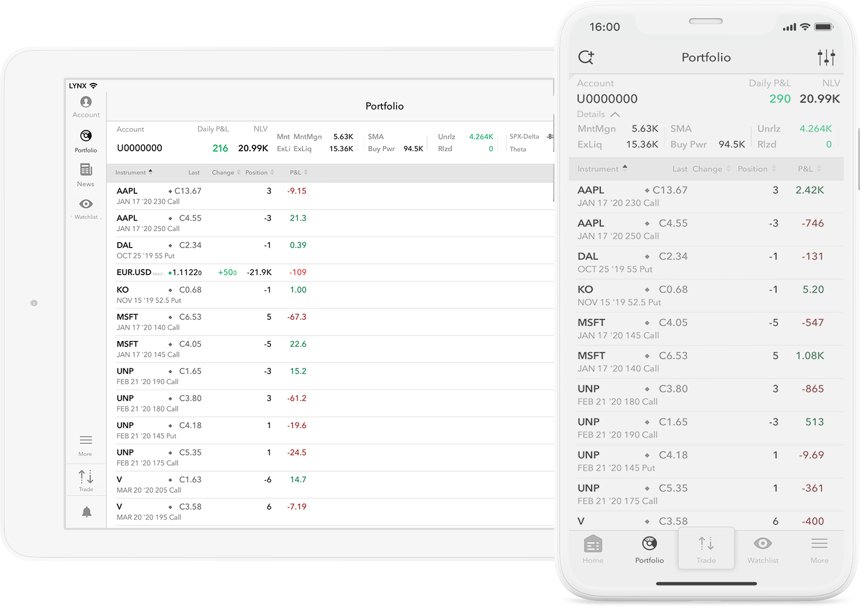Image resolution: width=866 pixels, height=616 pixels.
Task: Tap the Trade button in phone tab bar
Action: (706, 549)
